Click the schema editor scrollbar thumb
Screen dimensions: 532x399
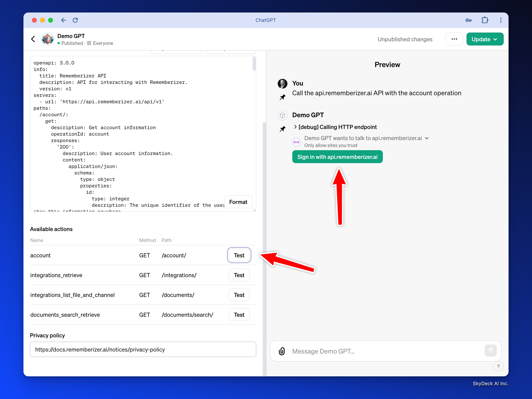pyautogui.click(x=254, y=64)
